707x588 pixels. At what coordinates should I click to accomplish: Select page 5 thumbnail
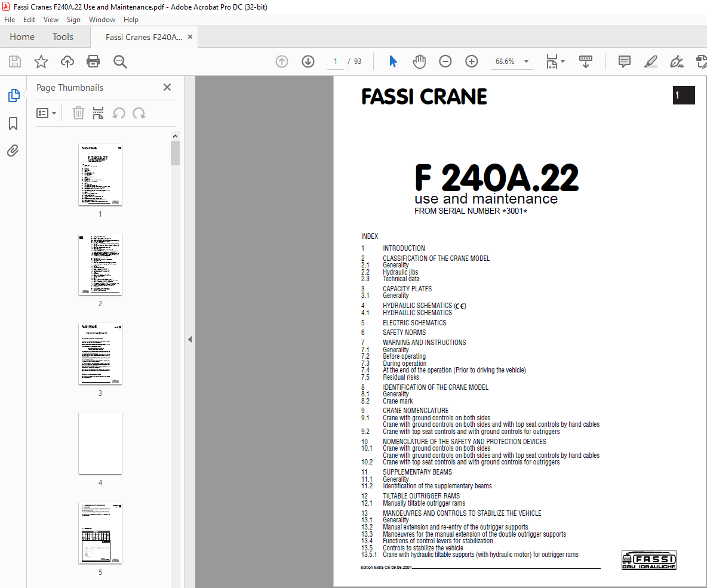[x=100, y=533]
